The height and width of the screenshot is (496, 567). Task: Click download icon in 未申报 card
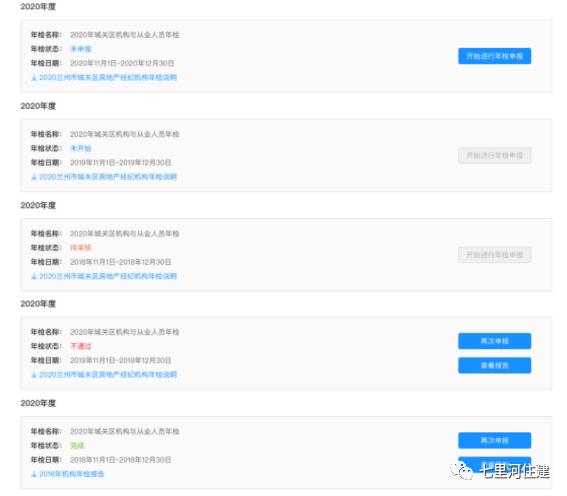coord(34,78)
